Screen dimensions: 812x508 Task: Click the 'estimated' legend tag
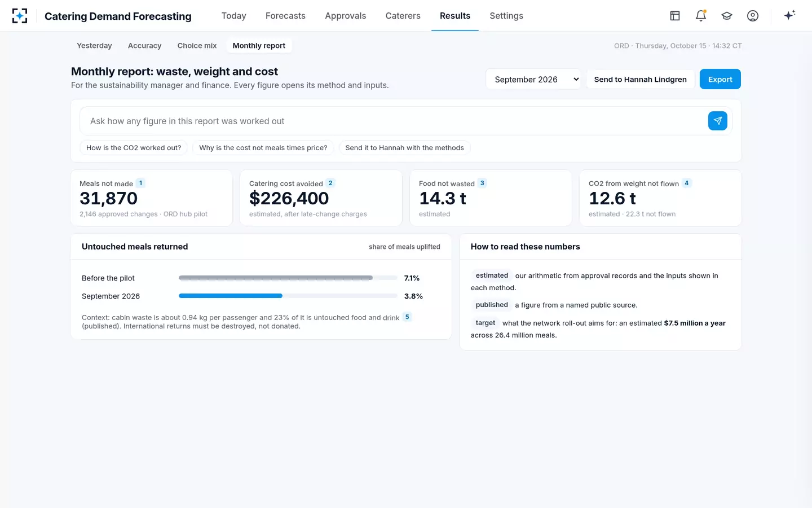(492, 275)
